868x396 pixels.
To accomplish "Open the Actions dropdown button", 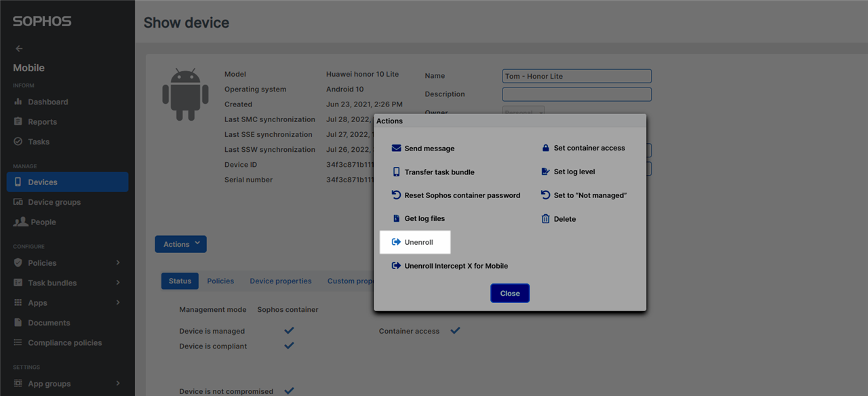I will point(180,244).
